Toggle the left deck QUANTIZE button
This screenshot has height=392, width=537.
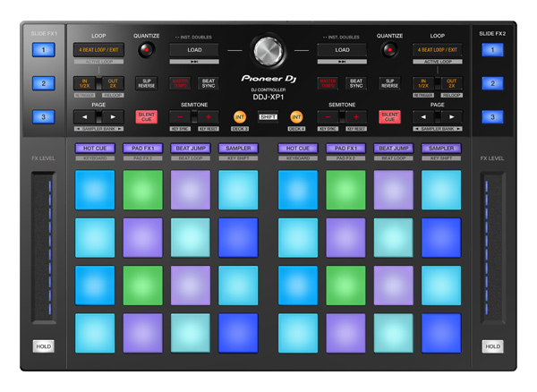(x=146, y=50)
